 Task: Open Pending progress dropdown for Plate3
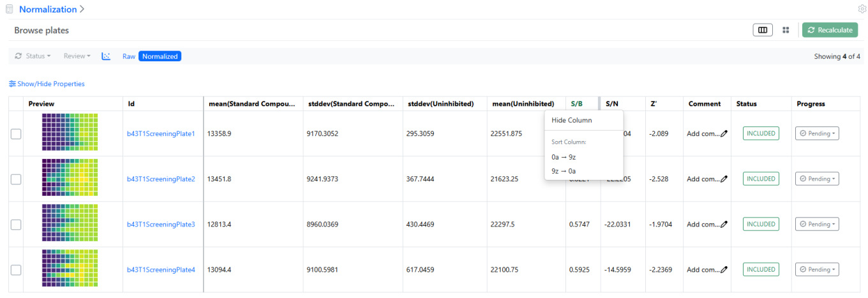point(816,225)
